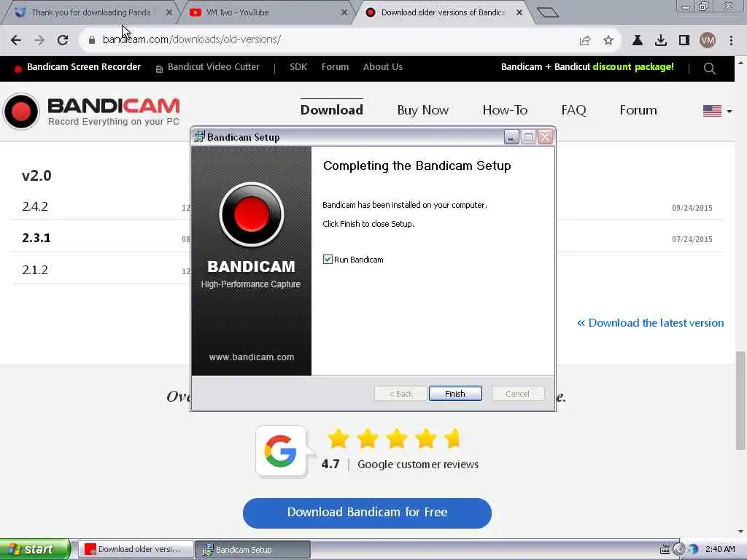Click the version 2.3.1 row

(x=101, y=238)
